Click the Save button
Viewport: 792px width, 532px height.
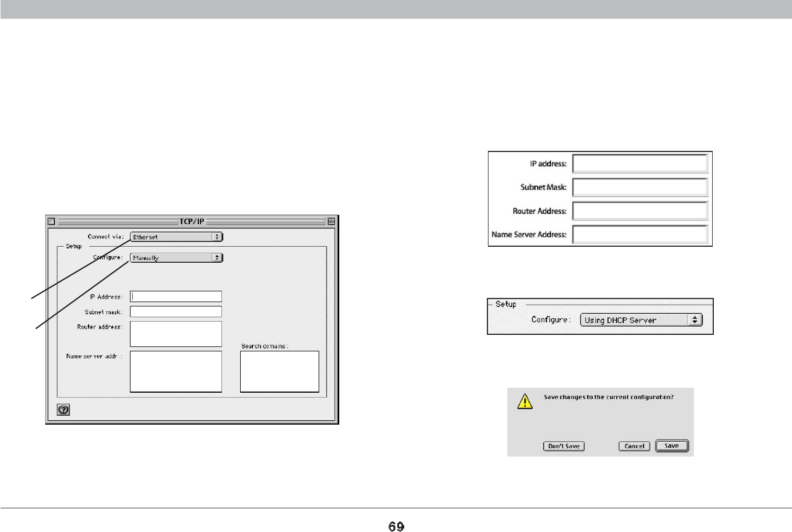[672, 446]
